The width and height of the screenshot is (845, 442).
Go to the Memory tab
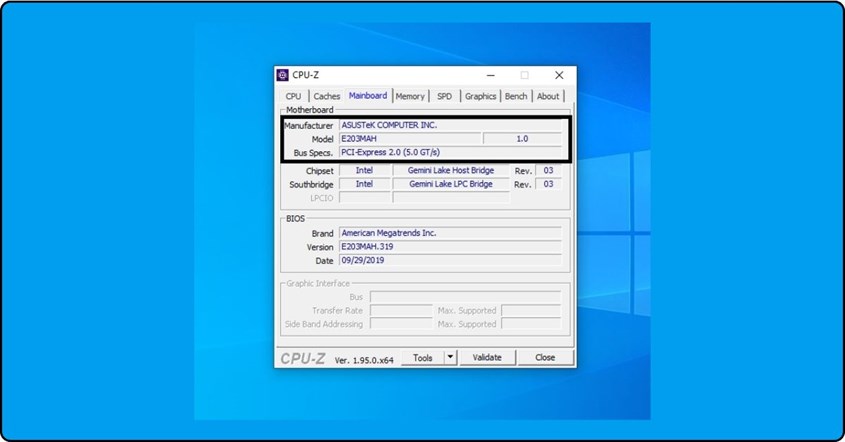tap(410, 96)
